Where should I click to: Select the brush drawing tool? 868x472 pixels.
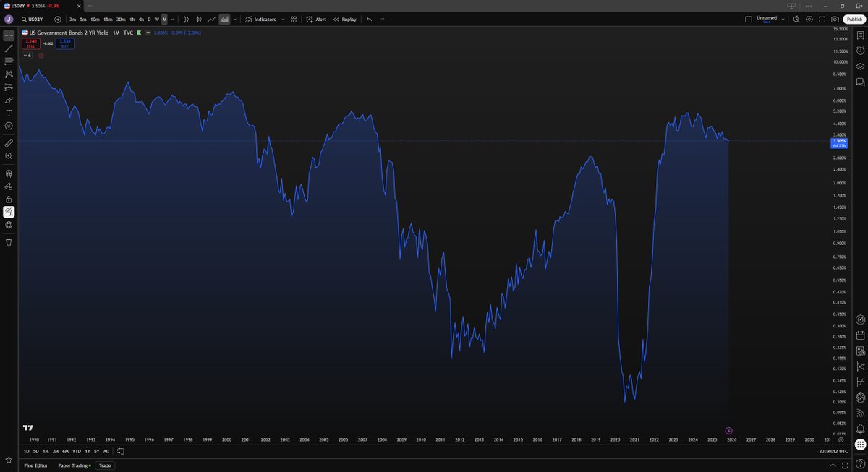(x=9, y=100)
